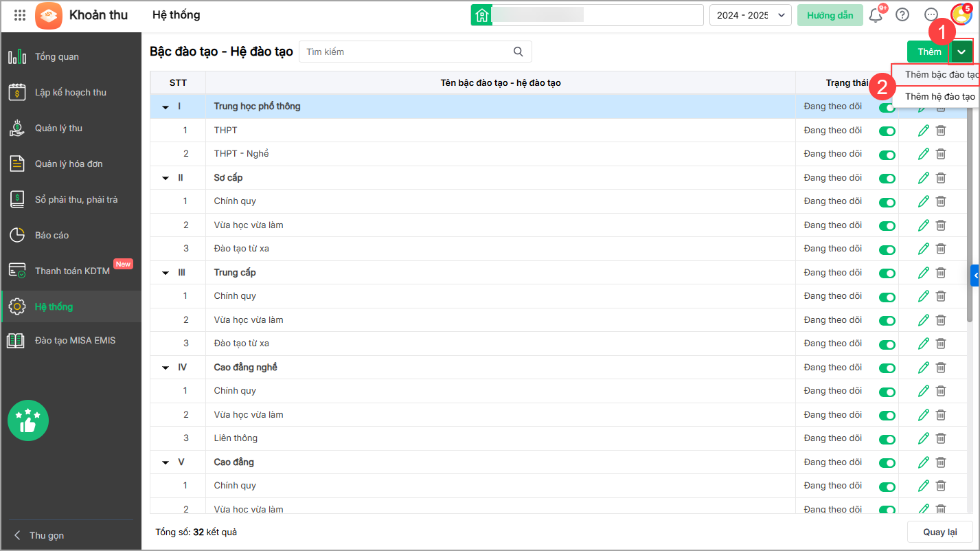This screenshot has height=551, width=980.
Task: Open the apps grid launcher icon
Action: pyautogui.click(x=20, y=15)
